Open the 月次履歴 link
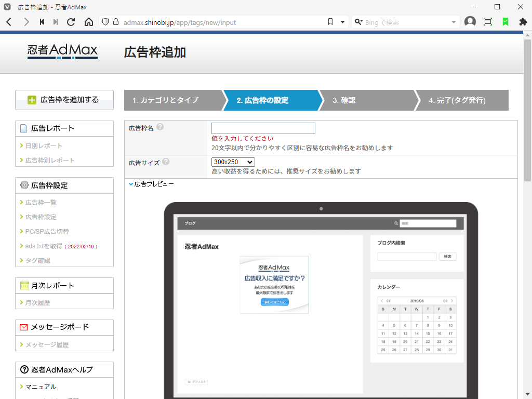Screen dimensions: 532x399 [37, 303]
